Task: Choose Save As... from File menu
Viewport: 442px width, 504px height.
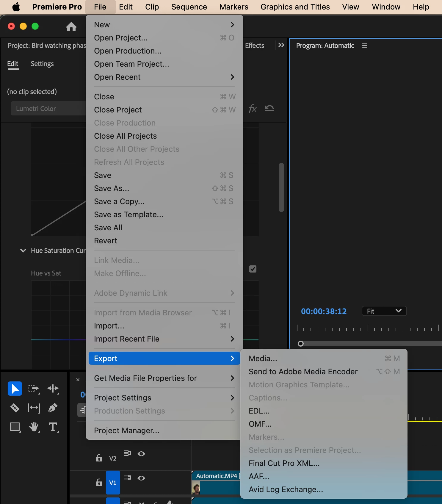Action: [x=164, y=188]
